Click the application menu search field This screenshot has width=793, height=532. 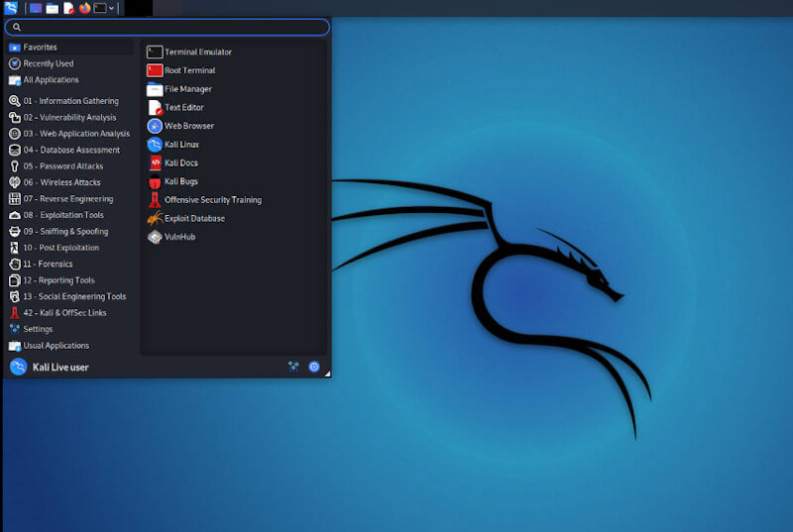[x=168, y=27]
